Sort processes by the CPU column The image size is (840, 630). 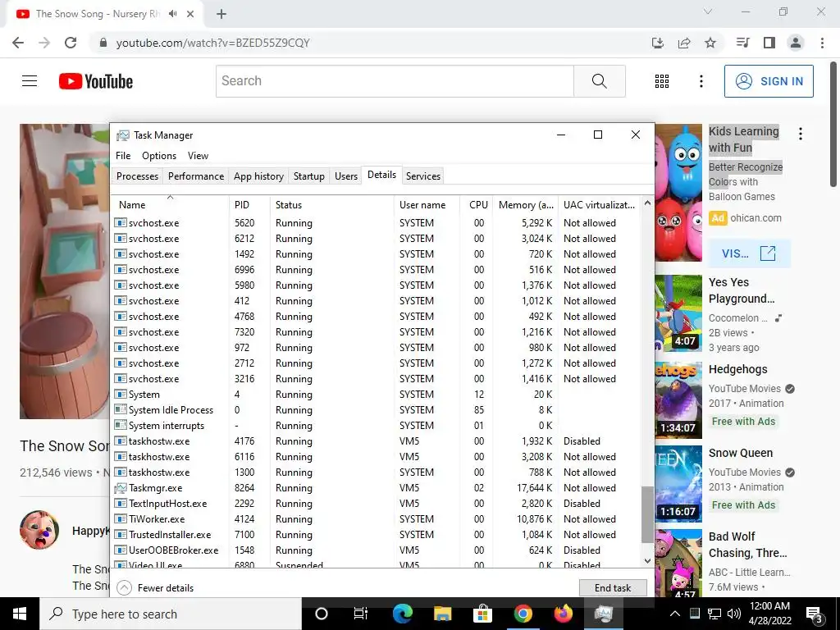[x=477, y=204]
